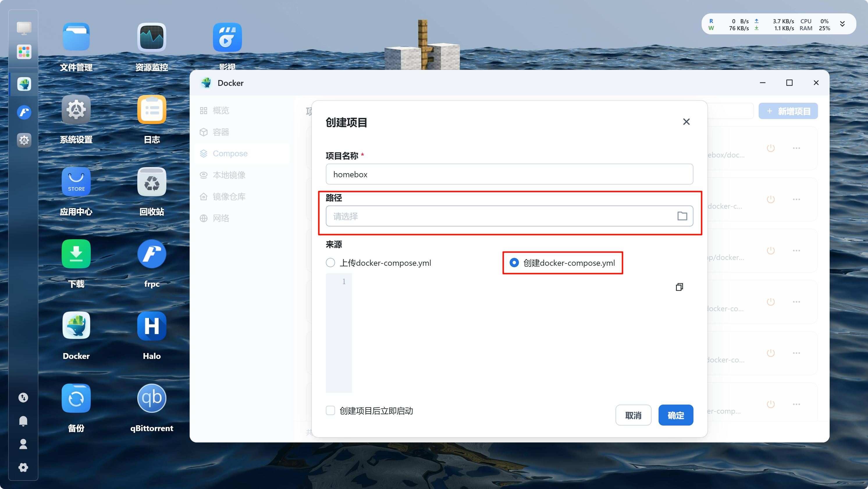The image size is (868, 489).
Task: Select Compose in Docker sidebar
Action: pyautogui.click(x=242, y=153)
